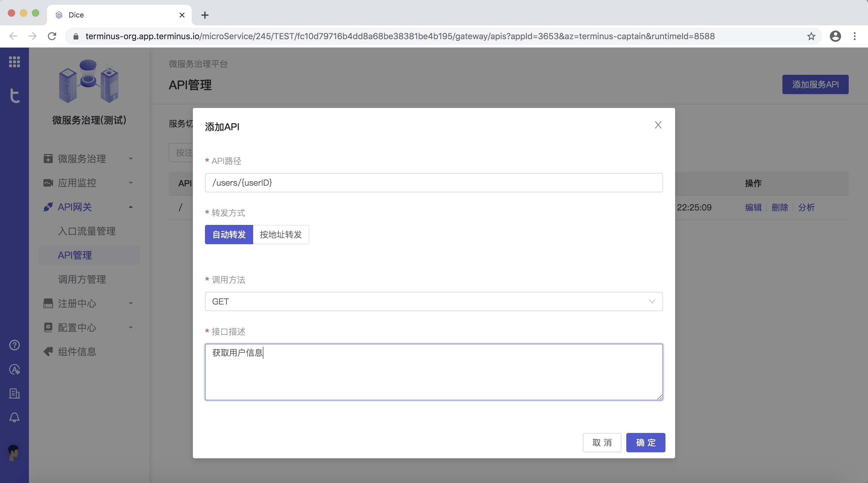Click the Terminus logo icon in sidebar
The width and height of the screenshot is (868, 483).
tap(14, 96)
